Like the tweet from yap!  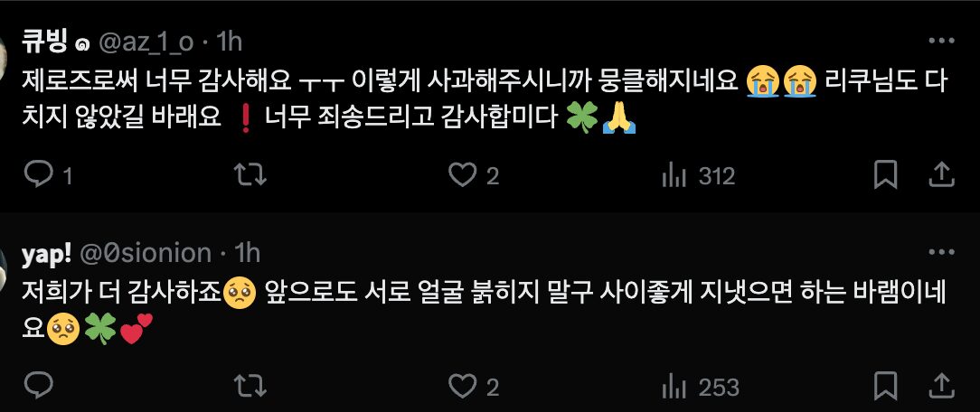tap(474, 387)
